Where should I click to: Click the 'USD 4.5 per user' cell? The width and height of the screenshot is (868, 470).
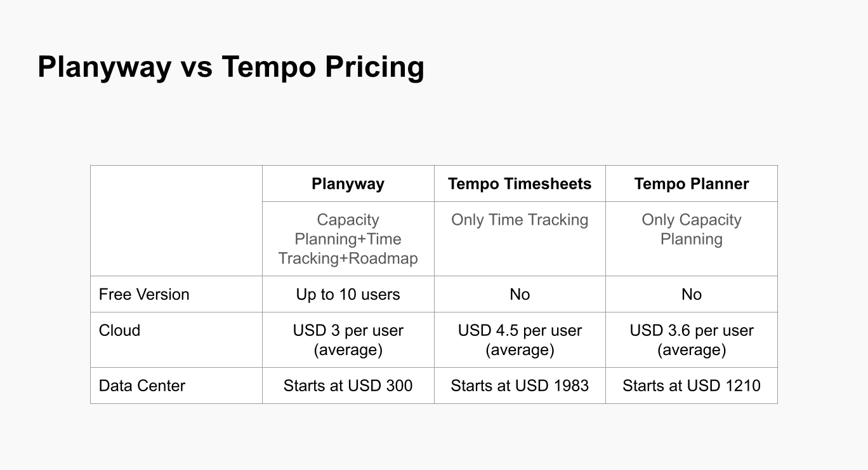tap(519, 340)
